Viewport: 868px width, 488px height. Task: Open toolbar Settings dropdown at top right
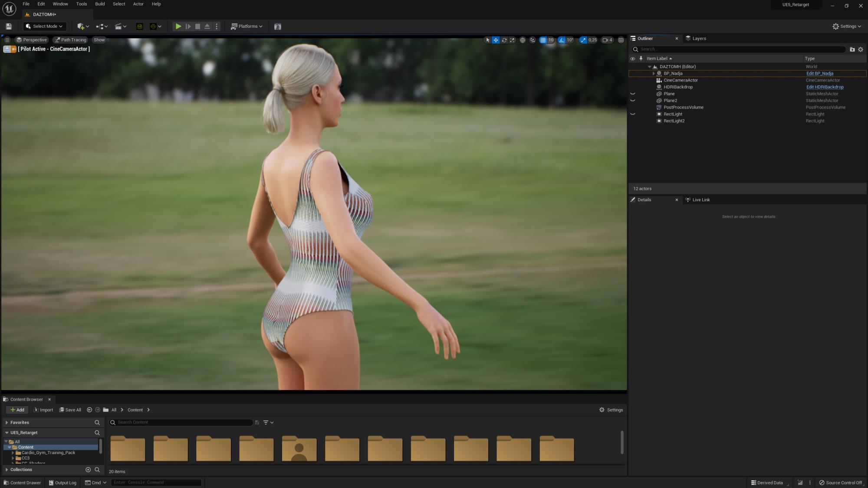point(847,26)
